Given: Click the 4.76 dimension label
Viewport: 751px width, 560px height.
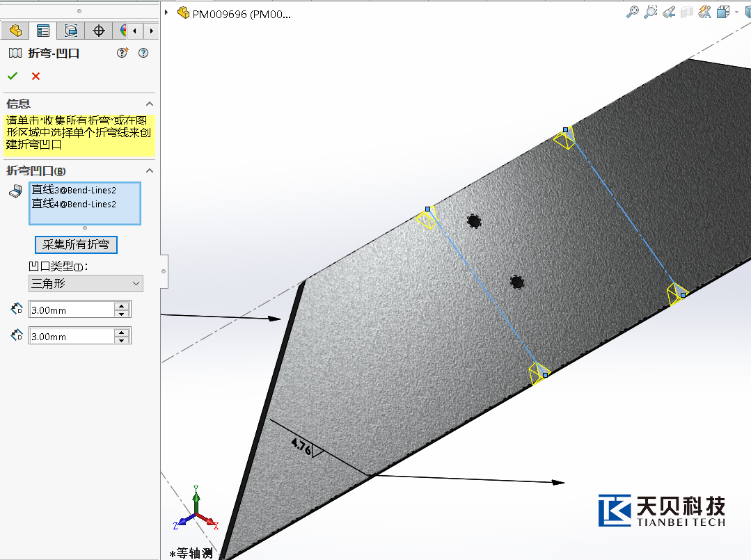Looking at the screenshot, I should (x=301, y=446).
